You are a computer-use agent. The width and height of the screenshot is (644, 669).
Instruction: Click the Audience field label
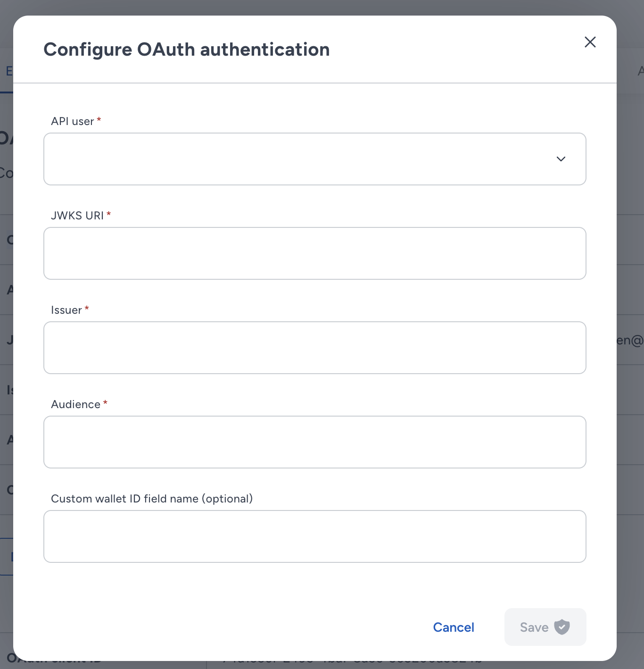(x=75, y=404)
